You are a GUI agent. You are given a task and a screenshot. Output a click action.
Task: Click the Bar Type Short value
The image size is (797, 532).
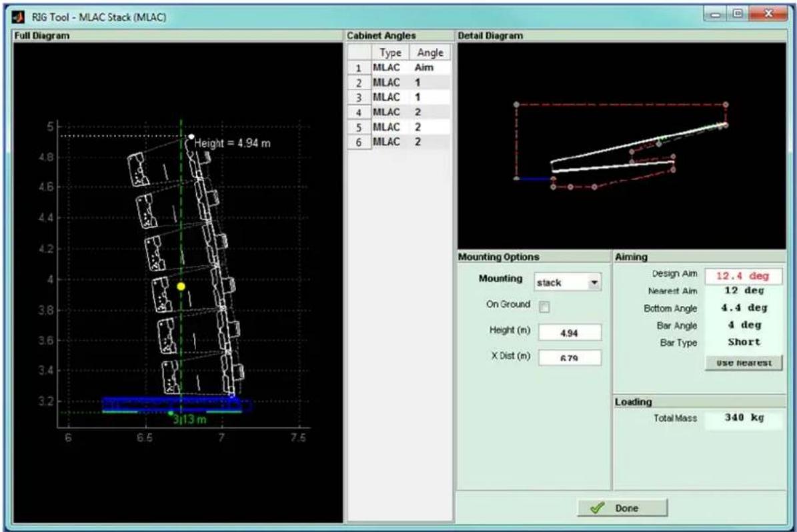pos(744,342)
